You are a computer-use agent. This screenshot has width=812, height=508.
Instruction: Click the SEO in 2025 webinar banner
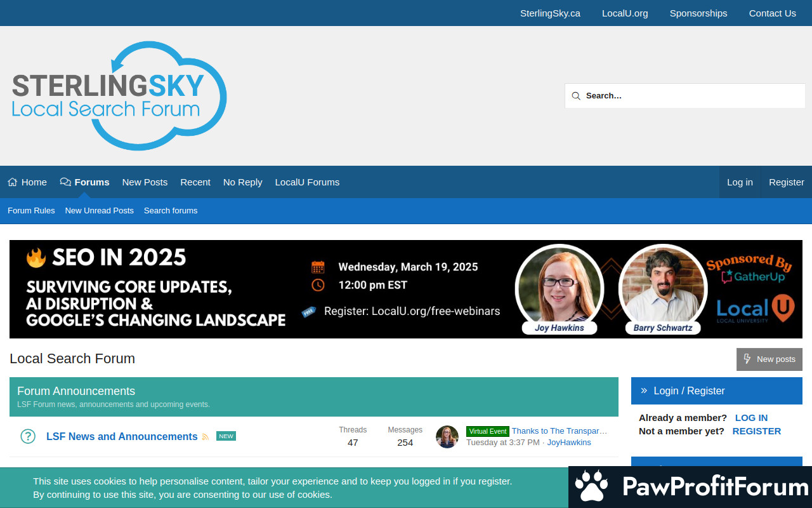click(x=406, y=289)
